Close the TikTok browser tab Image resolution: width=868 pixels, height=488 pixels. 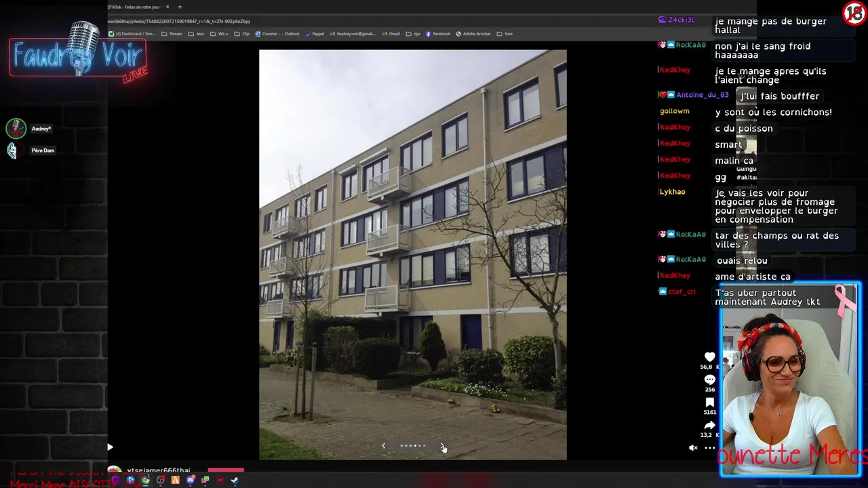(167, 7)
